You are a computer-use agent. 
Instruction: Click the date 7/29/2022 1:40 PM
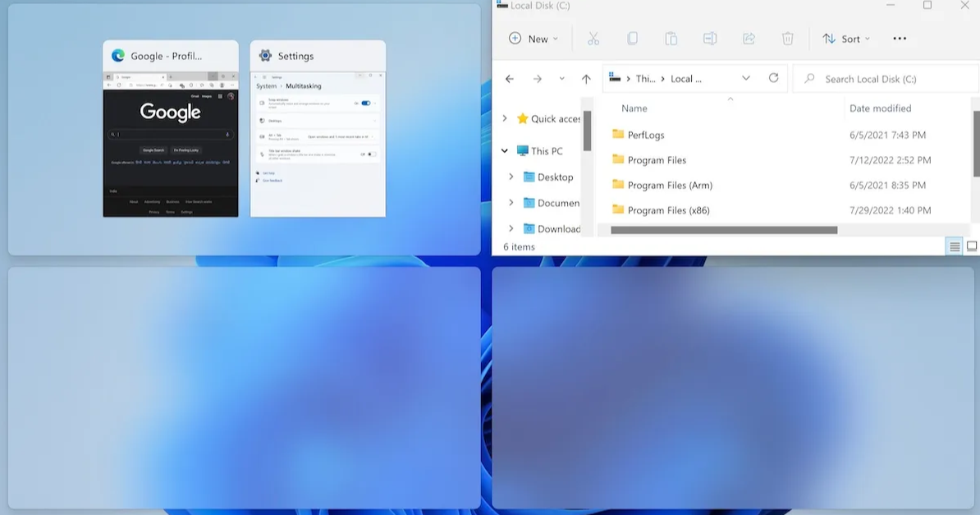click(890, 210)
